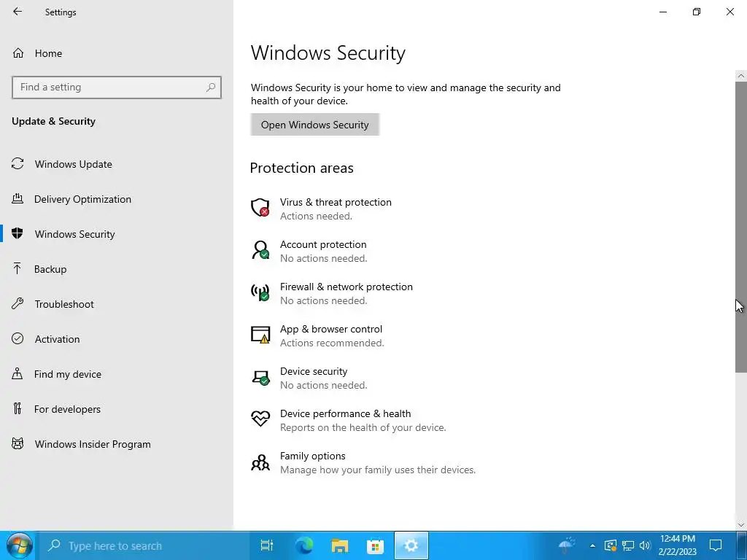Show hidden tray icons
The image size is (747, 560).
pos(592,545)
